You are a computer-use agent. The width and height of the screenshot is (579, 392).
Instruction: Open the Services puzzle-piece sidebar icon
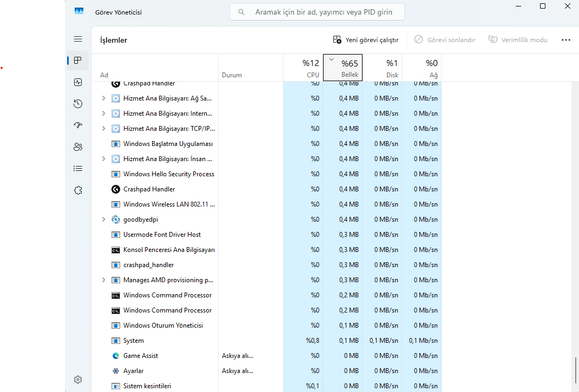pos(78,190)
